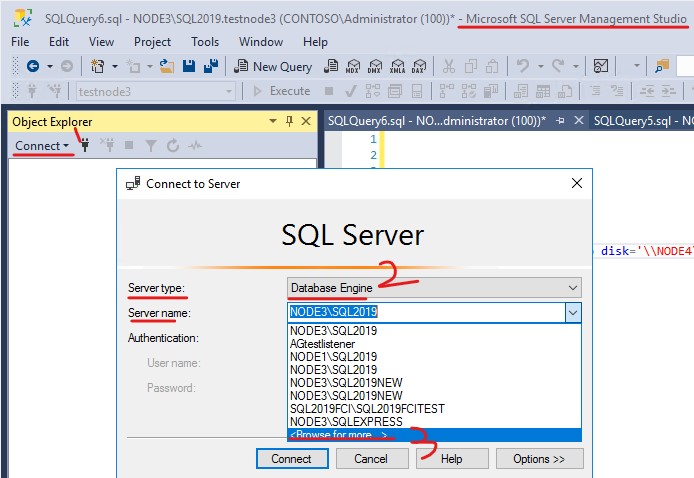694x478 pixels.
Task: Click the Parse checkmark icon
Action: pos(351,92)
